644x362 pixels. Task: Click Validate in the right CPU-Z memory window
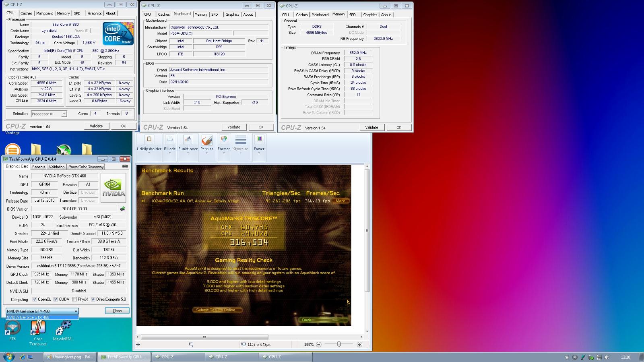[x=372, y=127]
